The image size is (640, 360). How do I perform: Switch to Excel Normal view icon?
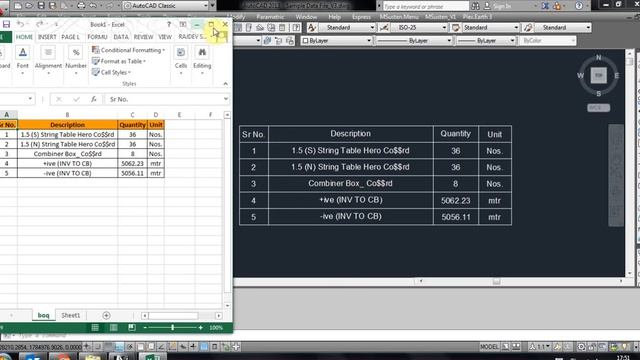95,327
